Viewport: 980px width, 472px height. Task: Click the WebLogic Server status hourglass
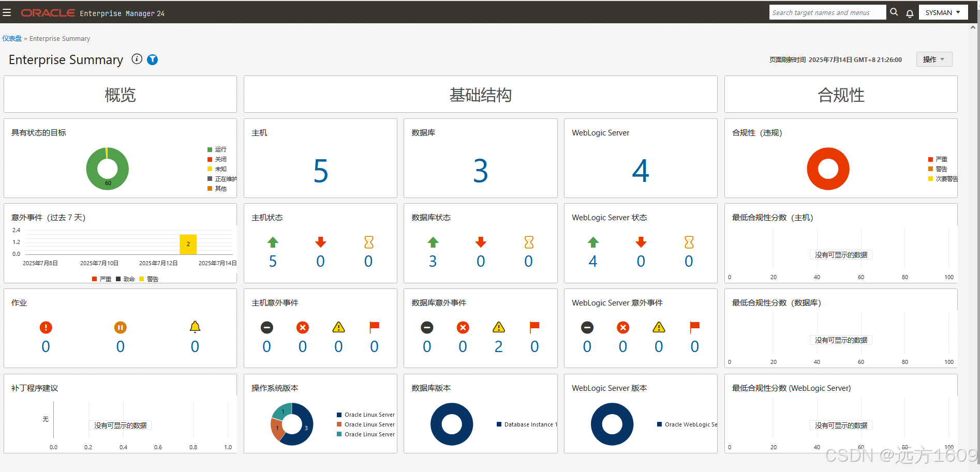(689, 242)
